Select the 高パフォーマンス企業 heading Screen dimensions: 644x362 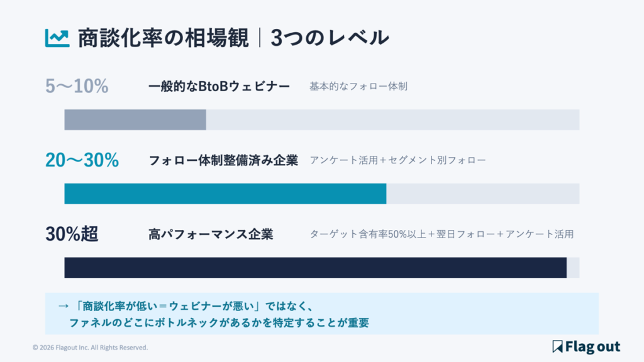pyautogui.click(x=211, y=234)
